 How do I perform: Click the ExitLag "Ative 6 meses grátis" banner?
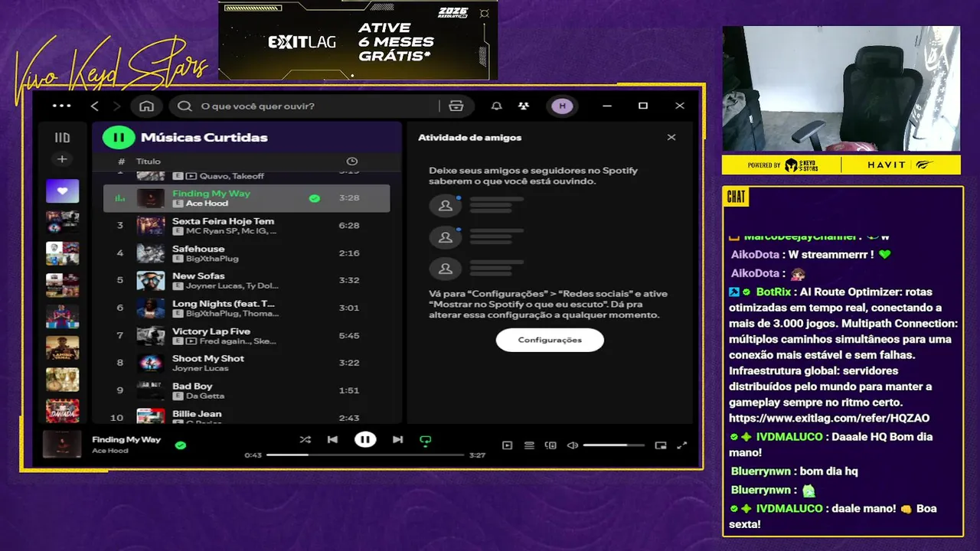point(358,40)
